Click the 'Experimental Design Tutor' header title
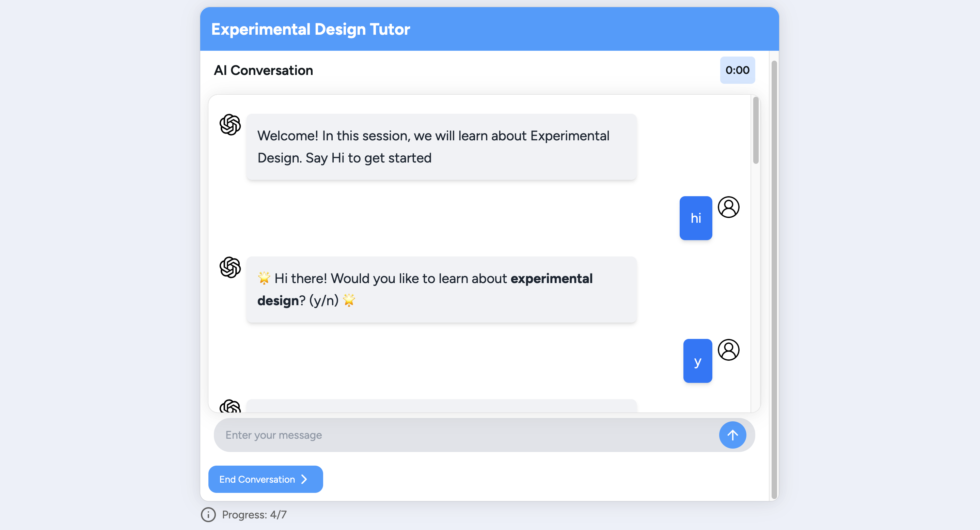Viewport: 980px width, 530px height. [x=311, y=29]
